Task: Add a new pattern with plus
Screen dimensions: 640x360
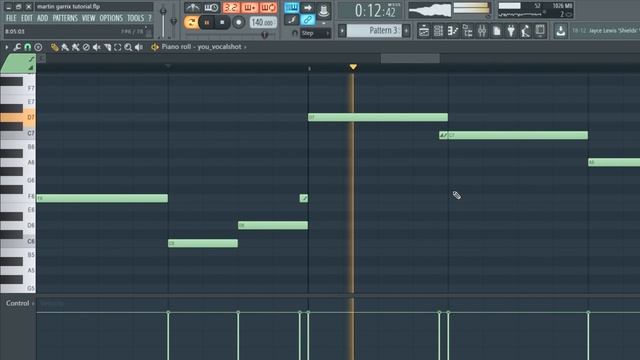Action: pos(406,31)
